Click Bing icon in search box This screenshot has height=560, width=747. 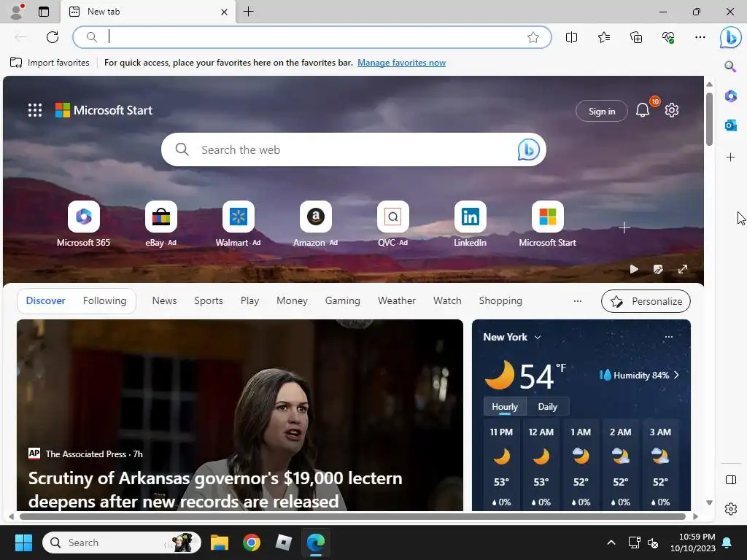click(x=528, y=149)
